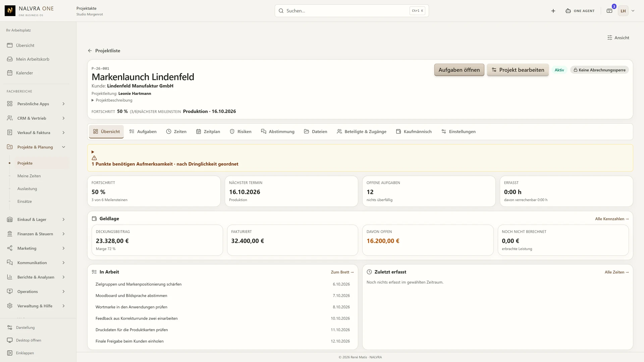The height and width of the screenshot is (362, 644).
Task: Click the Aufgaben öffnen button
Action: tap(459, 70)
